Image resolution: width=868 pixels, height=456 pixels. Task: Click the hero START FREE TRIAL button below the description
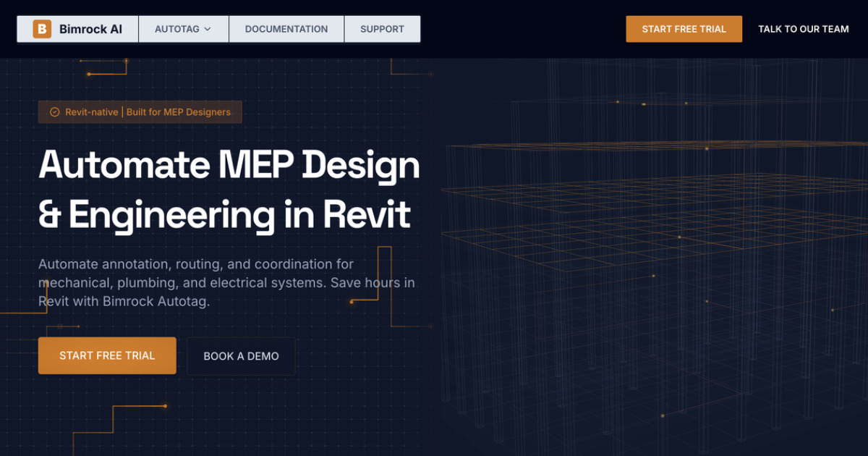107,355
